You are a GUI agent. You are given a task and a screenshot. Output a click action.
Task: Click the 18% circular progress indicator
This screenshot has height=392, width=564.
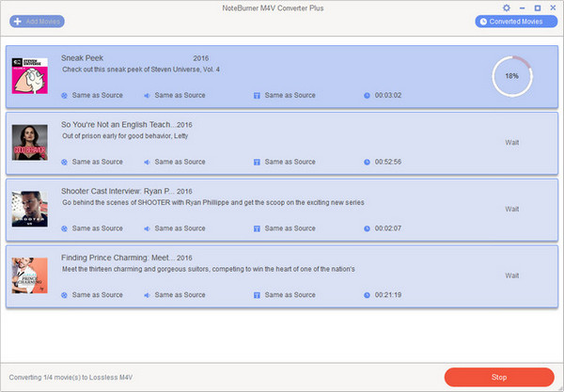pos(512,76)
